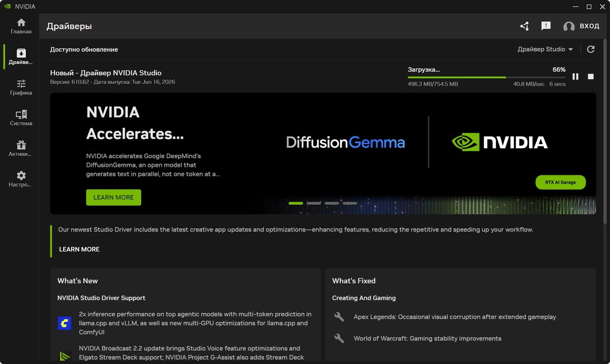Open the Настройки gear section
Viewport: 610px width, 364px height.
coord(21,179)
